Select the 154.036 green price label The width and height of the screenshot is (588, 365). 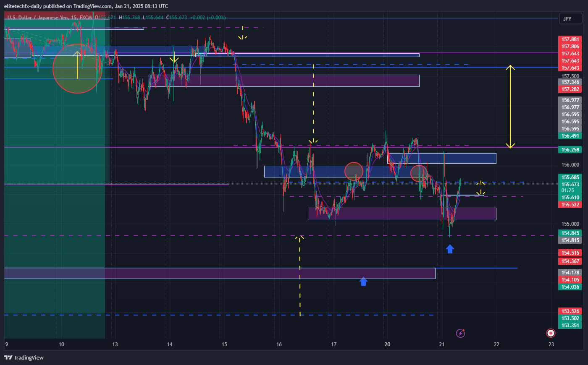570,287
